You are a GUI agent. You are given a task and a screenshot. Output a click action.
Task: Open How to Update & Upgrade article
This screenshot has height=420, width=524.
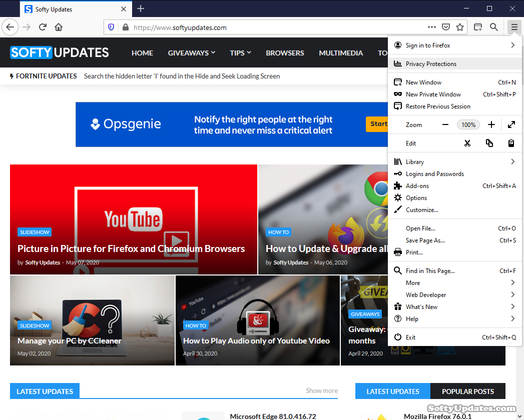(326, 248)
